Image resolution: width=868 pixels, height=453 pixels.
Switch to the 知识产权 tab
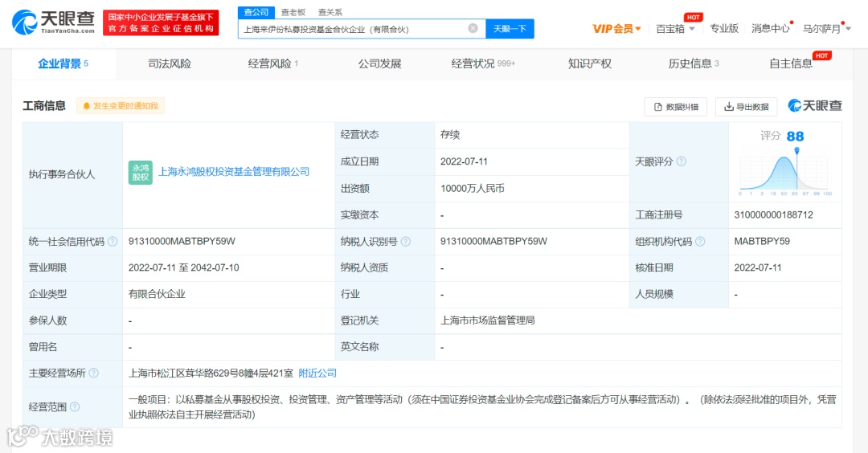(590, 63)
